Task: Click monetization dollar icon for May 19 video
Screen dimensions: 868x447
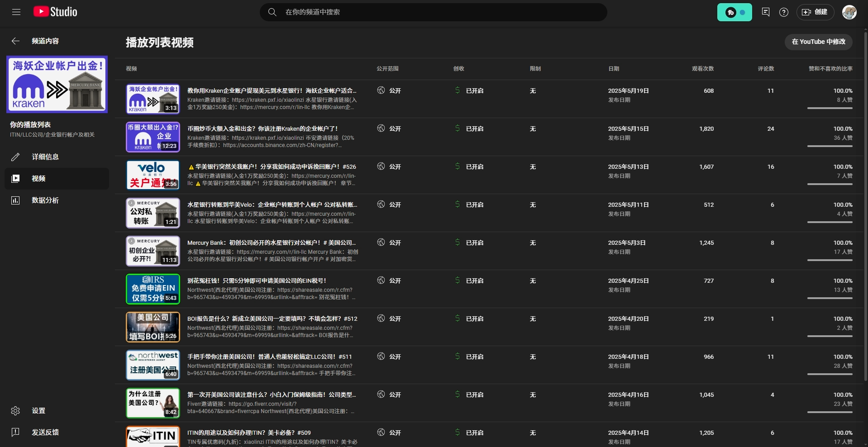Action: click(458, 90)
